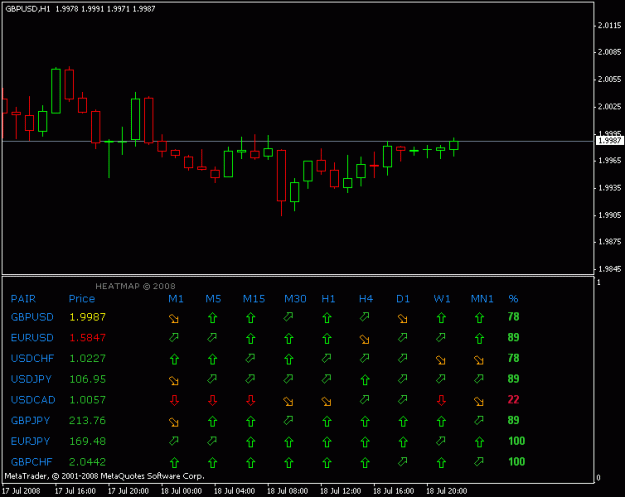The height and width of the screenshot is (497, 625).
Task: Click the EURJPY H1 green up arrow
Action: pos(327,442)
